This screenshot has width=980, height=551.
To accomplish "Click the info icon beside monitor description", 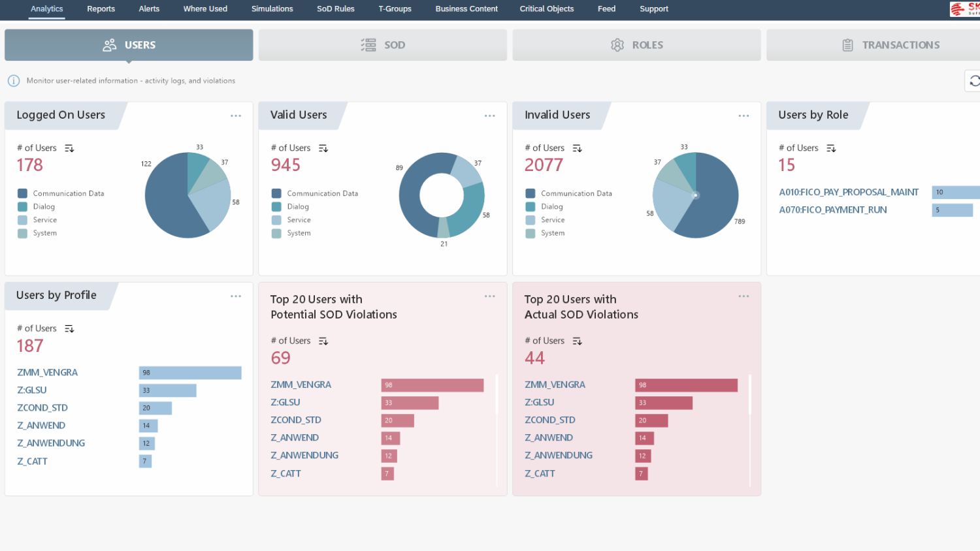I will point(13,81).
